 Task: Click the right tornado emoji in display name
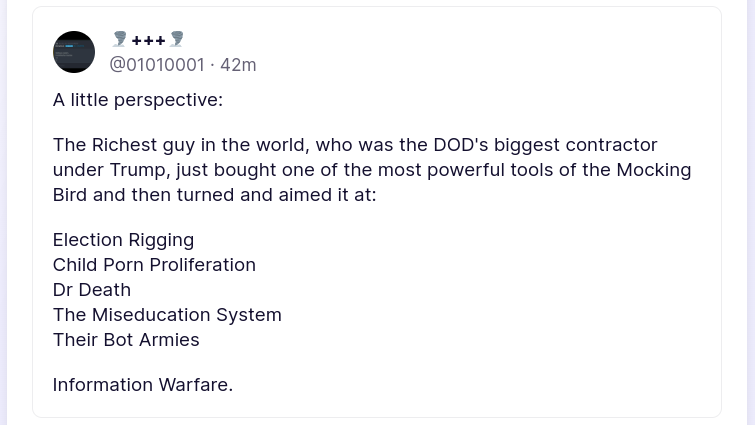click(177, 39)
